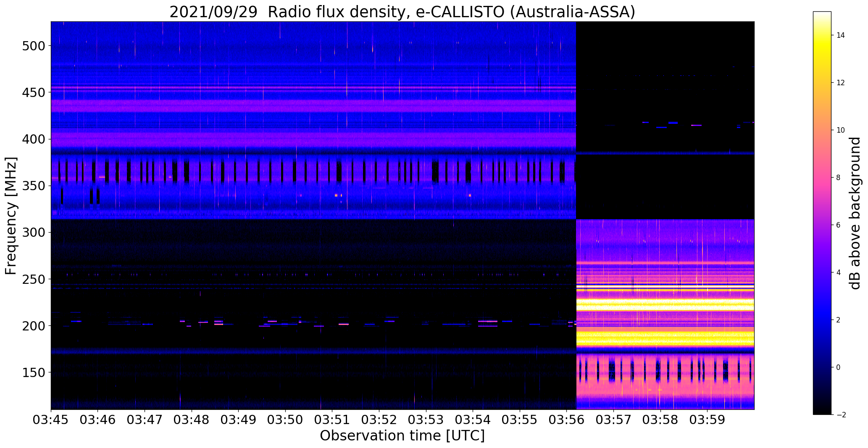Click the 03:45 time tick label
Image resolution: width=868 pixels, height=448 pixels.
(51, 420)
